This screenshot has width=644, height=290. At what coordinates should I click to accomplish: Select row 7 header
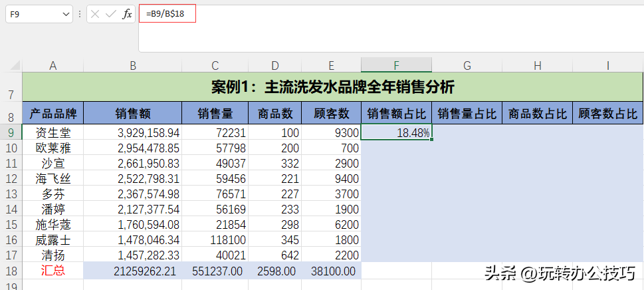click(x=11, y=87)
